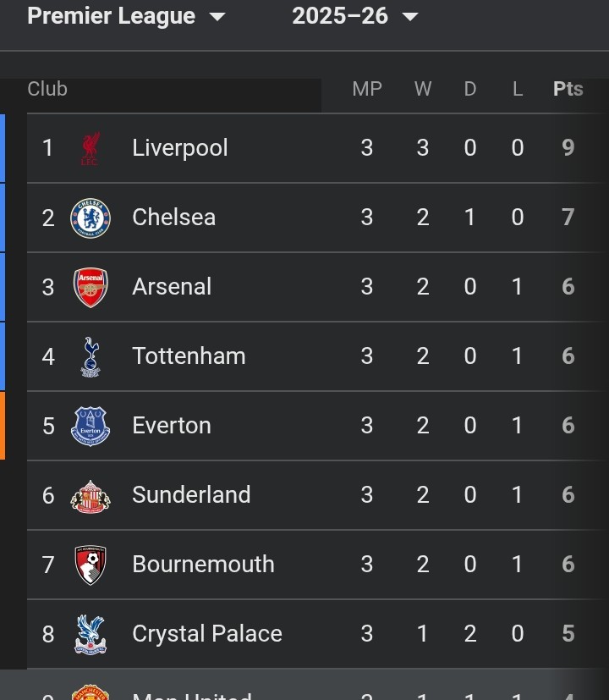Click the Club column header
This screenshot has width=609, height=700.
[47, 89]
